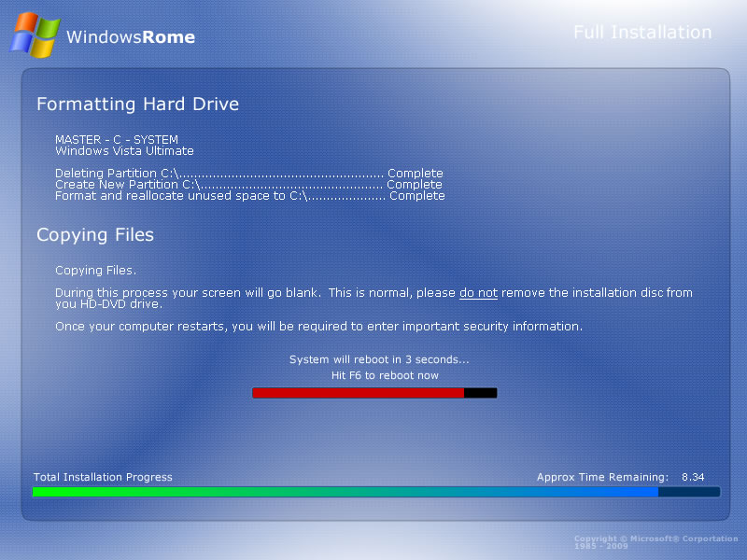Select the Formatting Hard Drive heading

(137, 105)
